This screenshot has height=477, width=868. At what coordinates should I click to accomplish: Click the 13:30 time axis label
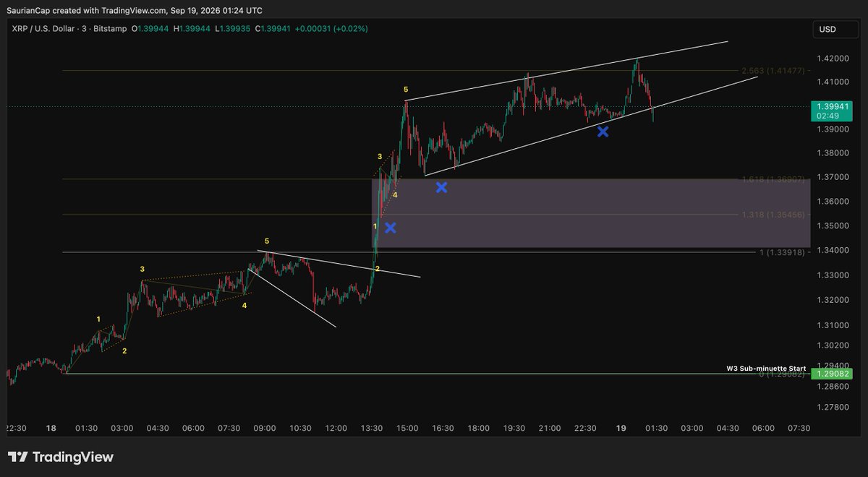click(x=372, y=429)
